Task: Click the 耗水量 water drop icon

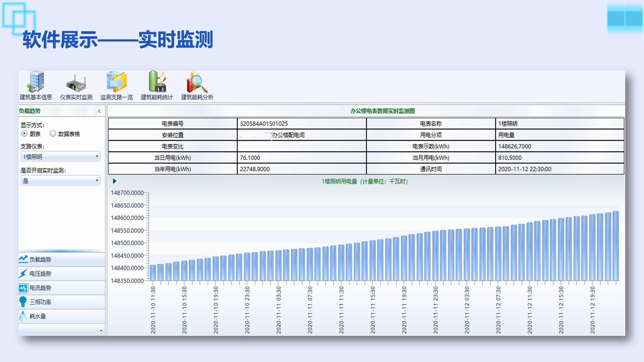Action: (23, 316)
